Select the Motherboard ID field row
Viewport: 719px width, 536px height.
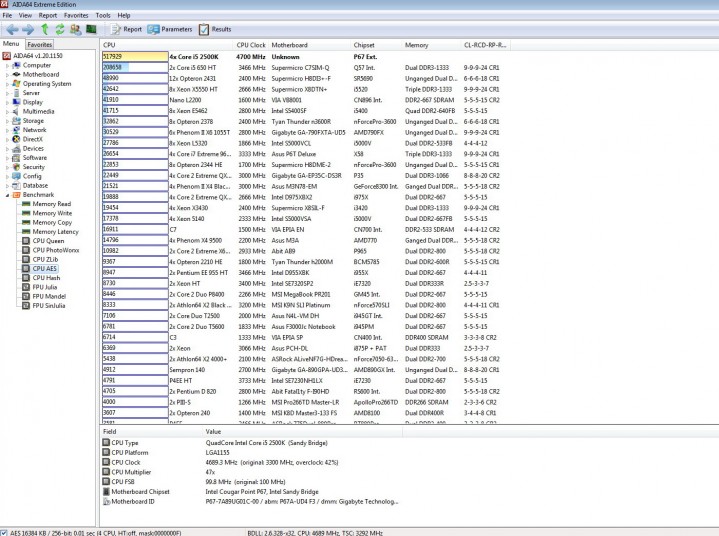point(250,502)
